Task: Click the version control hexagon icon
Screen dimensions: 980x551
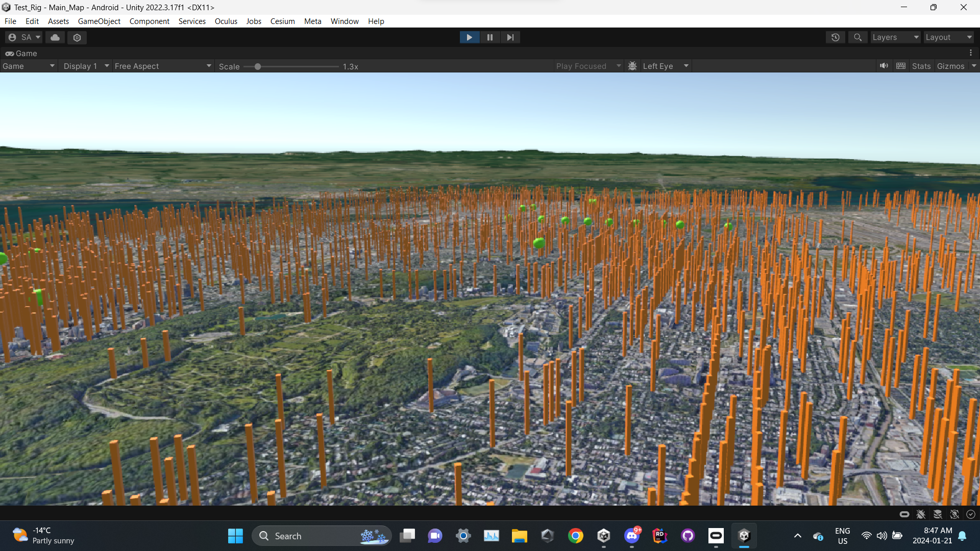Action: click(x=77, y=37)
